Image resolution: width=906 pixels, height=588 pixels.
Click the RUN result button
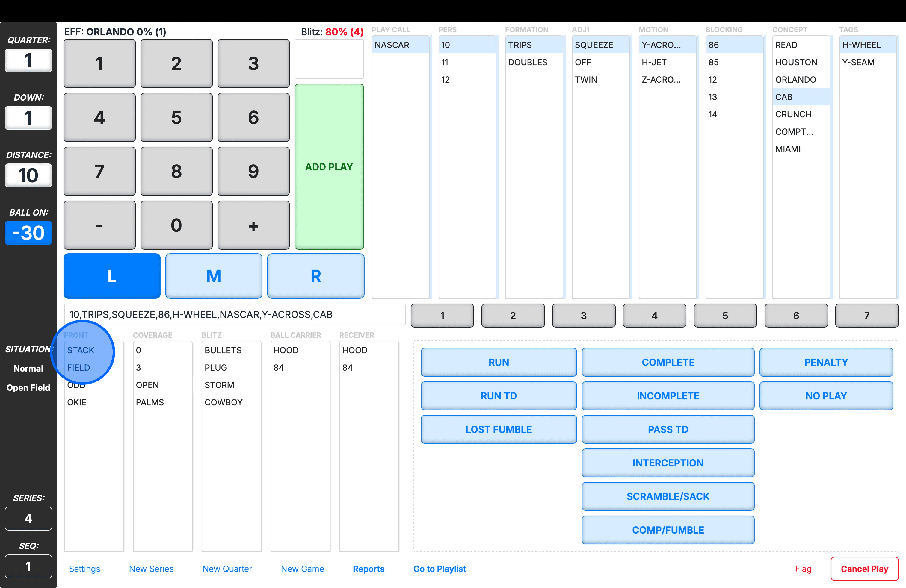499,362
